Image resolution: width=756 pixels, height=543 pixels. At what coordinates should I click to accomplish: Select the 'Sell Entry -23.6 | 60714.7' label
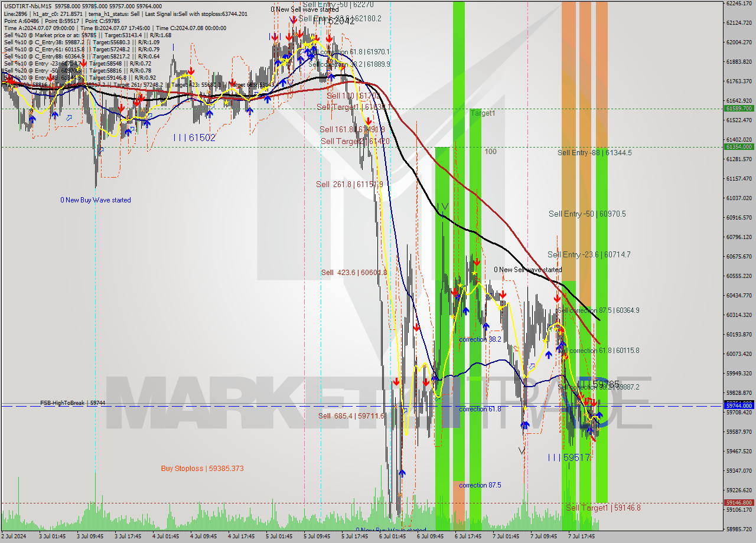(589, 255)
